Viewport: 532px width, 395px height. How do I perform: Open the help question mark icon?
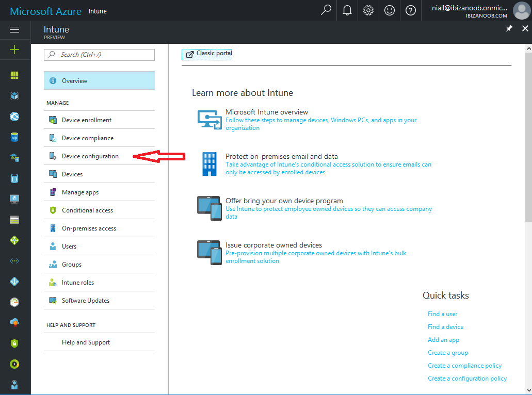[411, 10]
